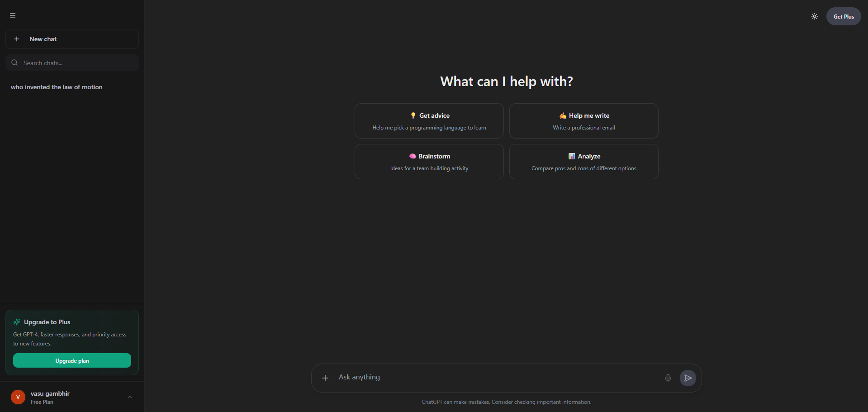The height and width of the screenshot is (412, 868).
Task: Open the Get advice suggestion card
Action: point(429,121)
